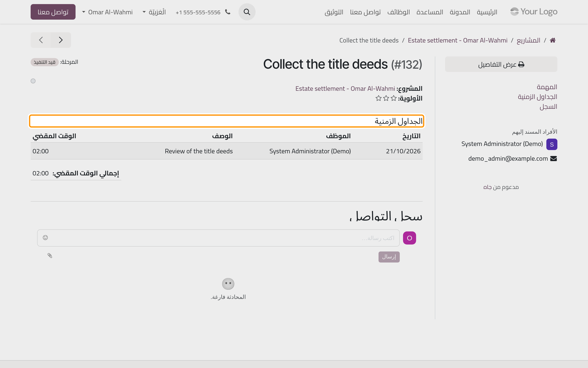This screenshot has width=588, height=368.
Task: Open the search magnifier icon
Action: [247, 12]
